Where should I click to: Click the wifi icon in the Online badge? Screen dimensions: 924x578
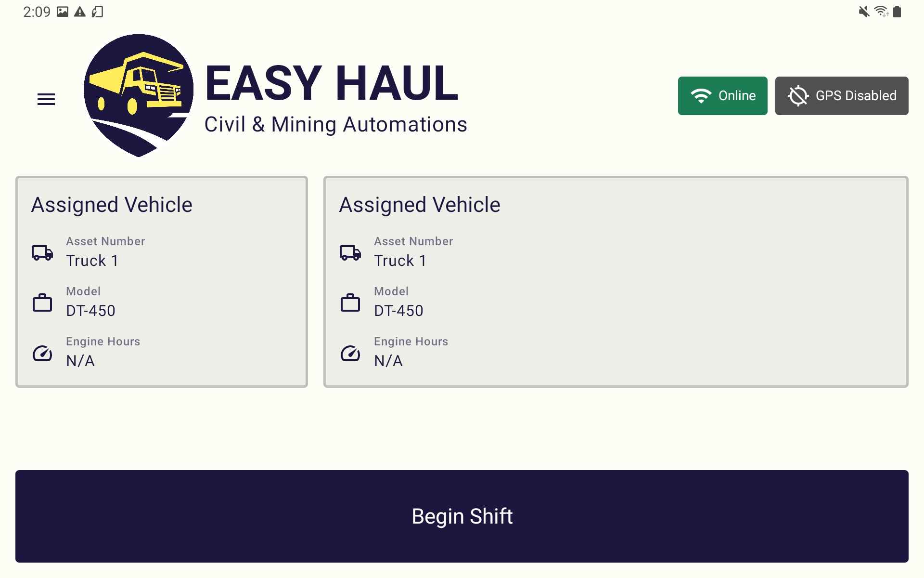701,95
